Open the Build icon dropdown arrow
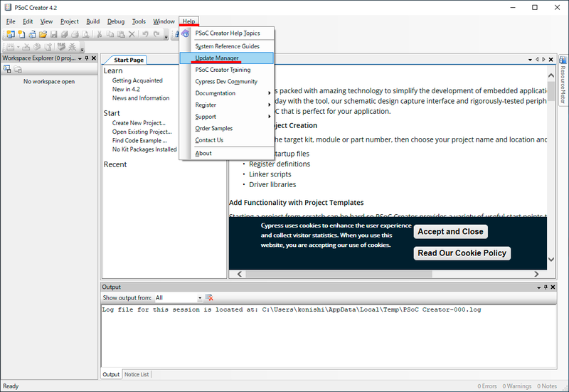The height and width of the screenshot is (392, 569). pos(18,47)
